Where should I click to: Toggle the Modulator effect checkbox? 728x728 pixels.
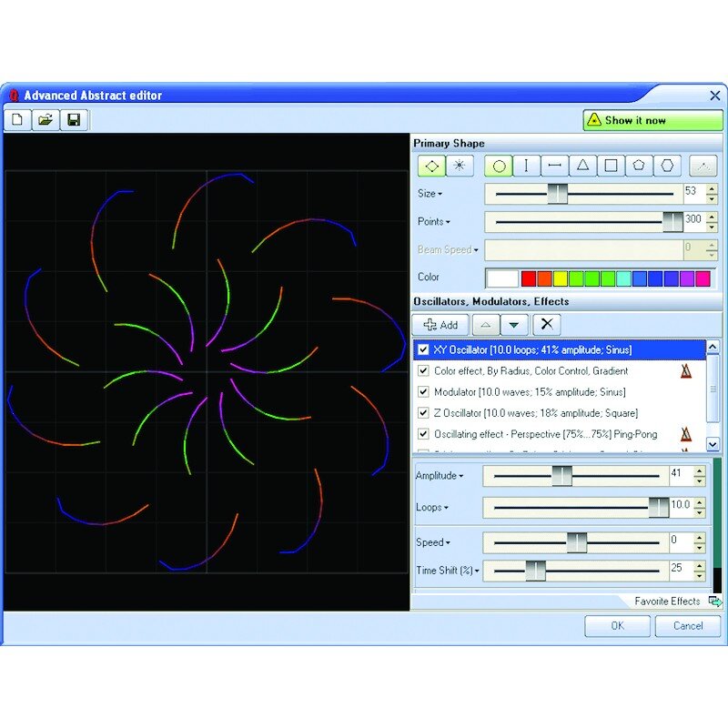423,392
